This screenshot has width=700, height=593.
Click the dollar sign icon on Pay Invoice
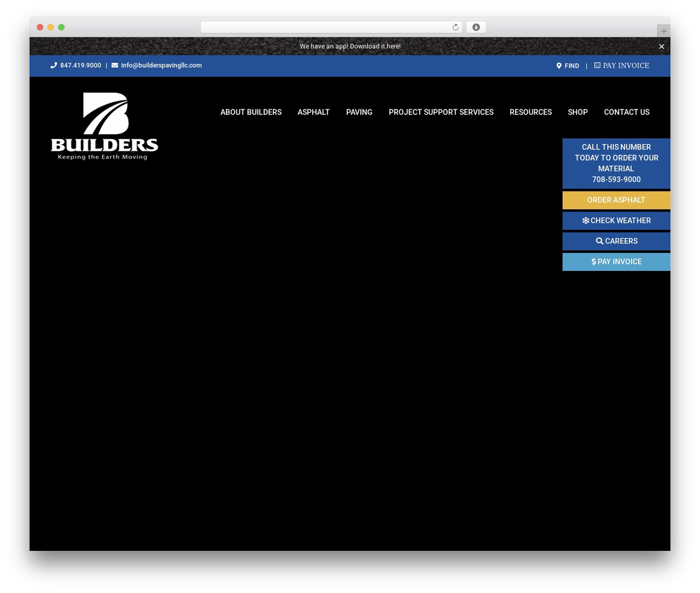click(593, 261)
